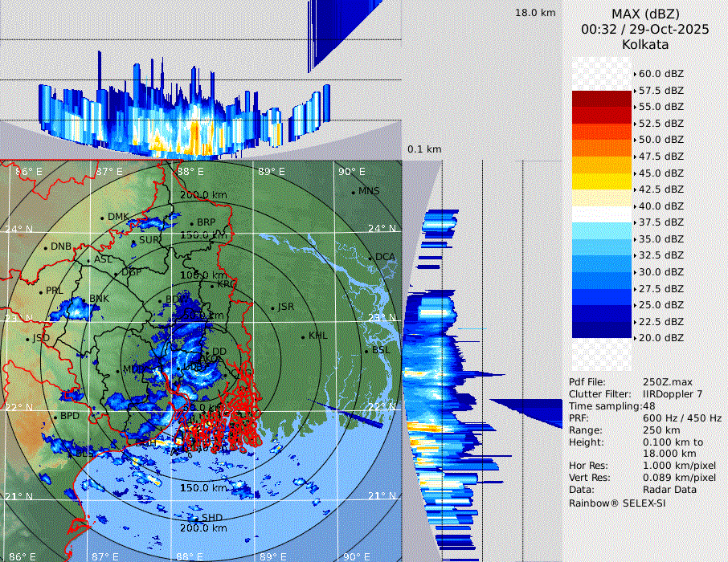728x562 pixels.
Task: Click the MNS station marker on the map
Action: [x=353, y=192]
